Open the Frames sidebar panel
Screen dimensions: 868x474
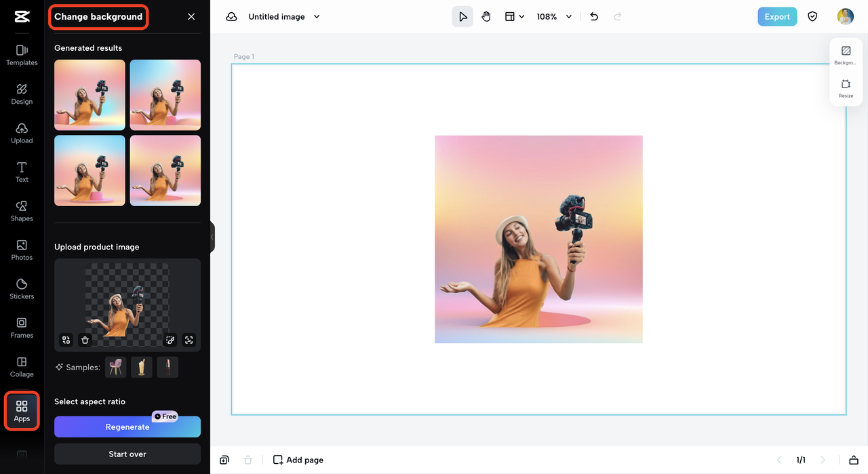coord(22,328)
